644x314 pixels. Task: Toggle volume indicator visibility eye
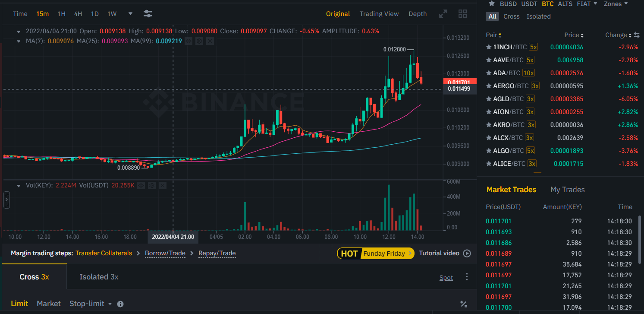(x=141, y=185)
